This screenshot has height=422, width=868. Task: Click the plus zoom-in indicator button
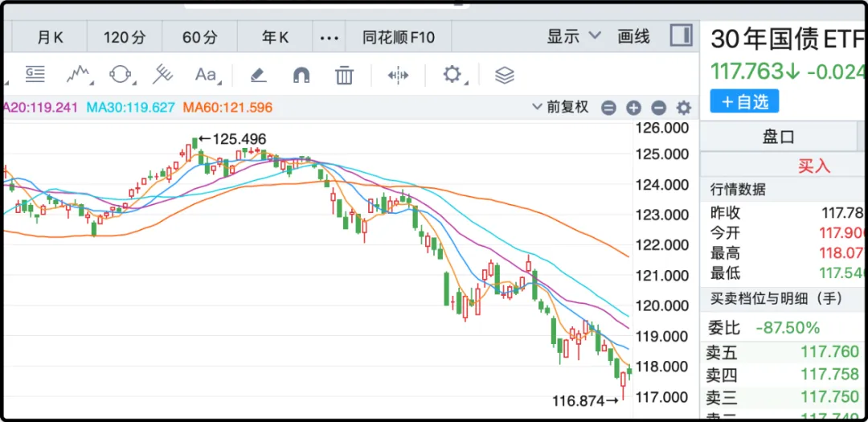(633, 108)
